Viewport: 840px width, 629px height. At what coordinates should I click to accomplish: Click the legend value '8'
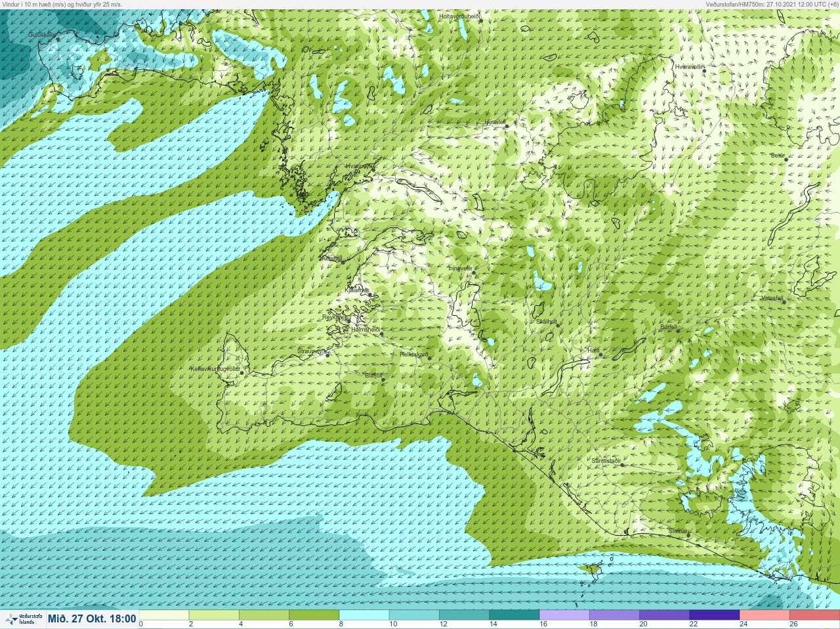(x=341, y=624)
